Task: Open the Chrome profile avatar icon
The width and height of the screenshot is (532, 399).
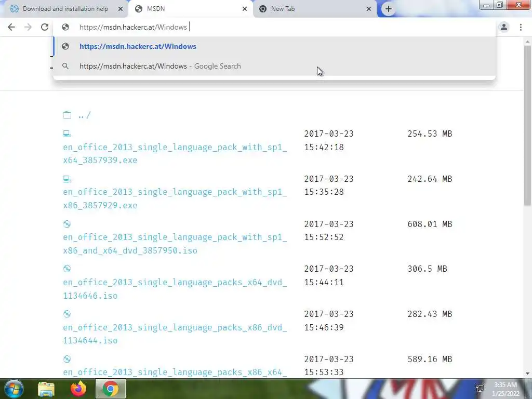Action: coord(504,27)
